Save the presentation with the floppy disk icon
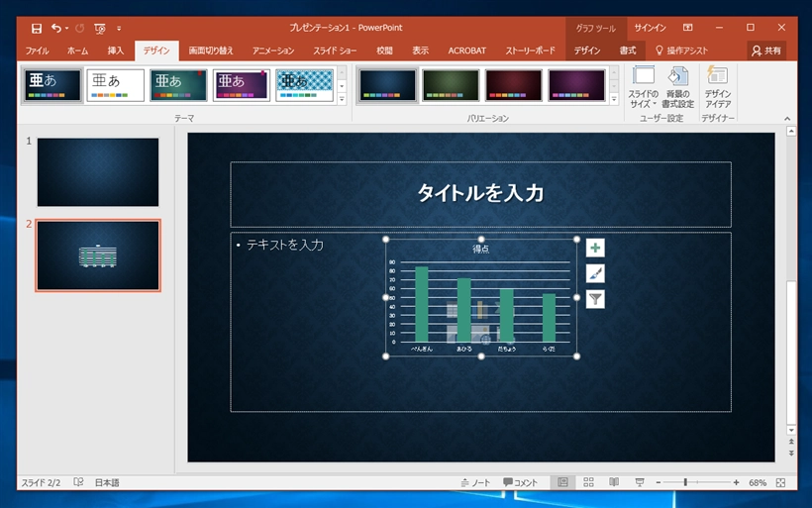 37,28
